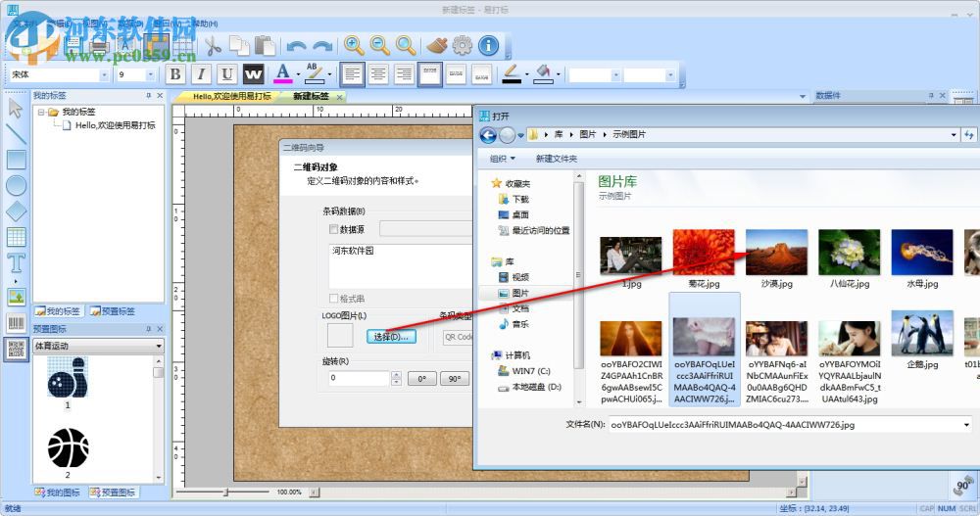Switch to the 预置图标 panel tab
Screen dimensions: 980x516
coord(113,493)
